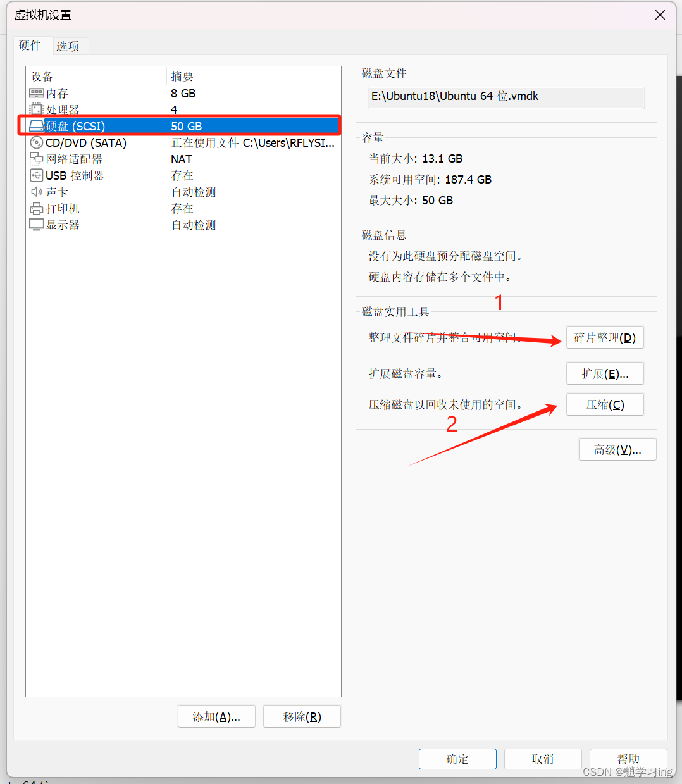Click the CD/DVD (SATA) disc icon

click(37, 142)
